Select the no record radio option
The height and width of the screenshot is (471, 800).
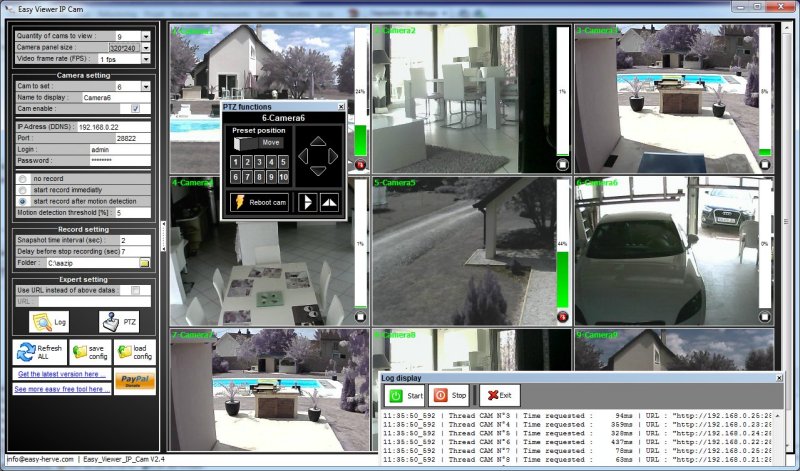(x=22, y=179)
